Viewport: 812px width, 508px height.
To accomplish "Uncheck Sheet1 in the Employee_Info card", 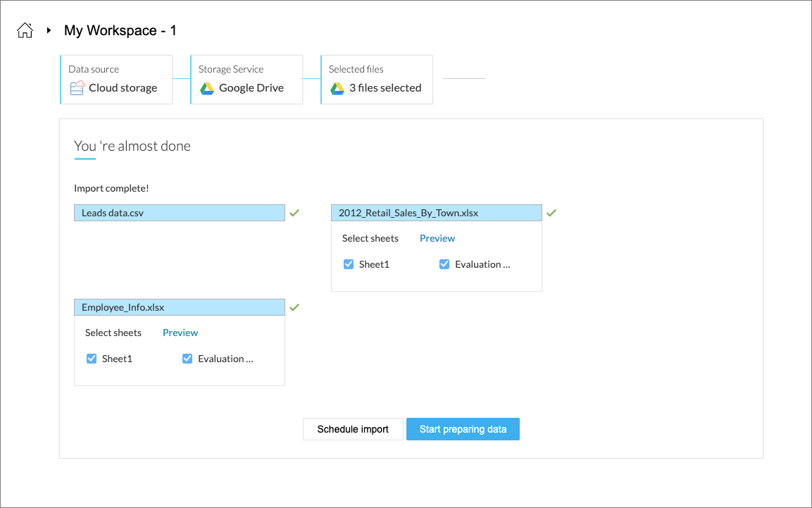I will [92, 358].
